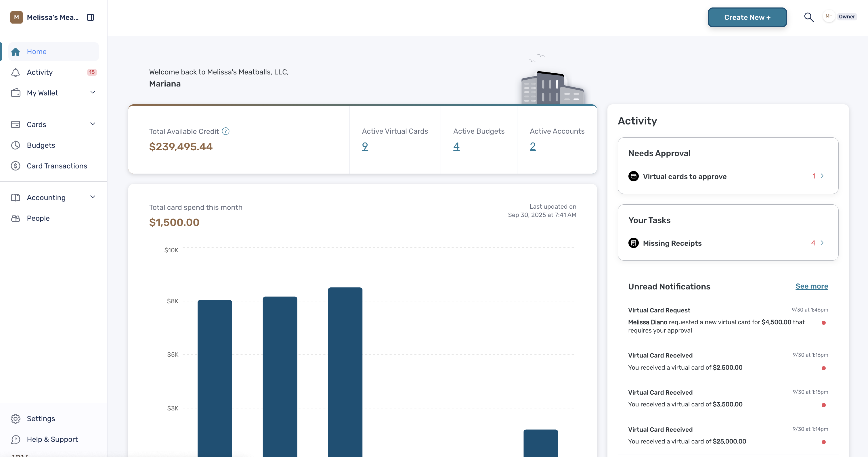The image size is (868, 457).
Task: Open Card Transactions dollar icon
Action: click(x=16, y=166)
